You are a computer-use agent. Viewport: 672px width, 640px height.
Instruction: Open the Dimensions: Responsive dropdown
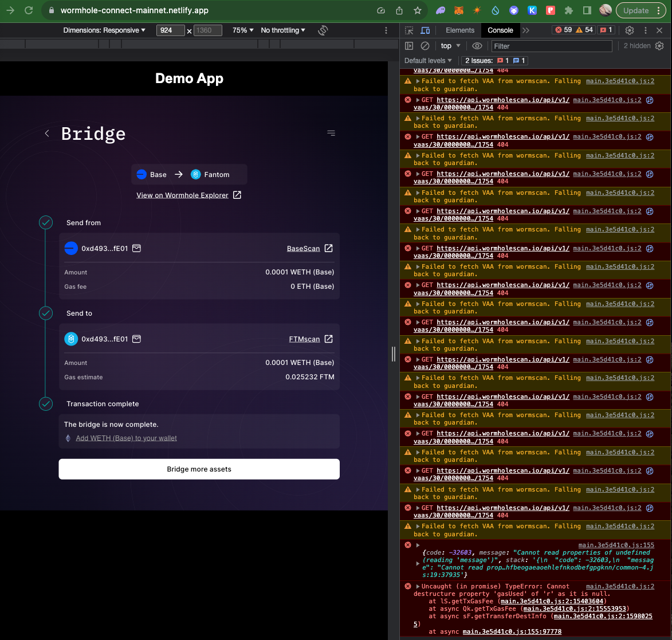click(x=104, y=30)
